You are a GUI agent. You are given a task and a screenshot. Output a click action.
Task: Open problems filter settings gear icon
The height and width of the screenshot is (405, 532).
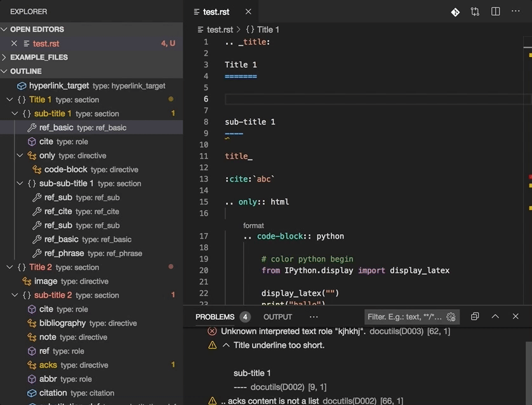point(451,317)
